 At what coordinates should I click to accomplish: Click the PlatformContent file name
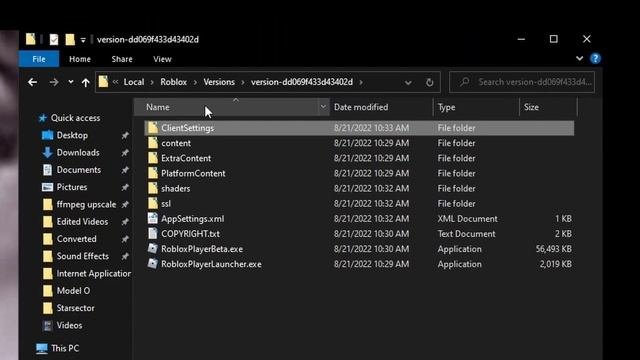(193, 173)
